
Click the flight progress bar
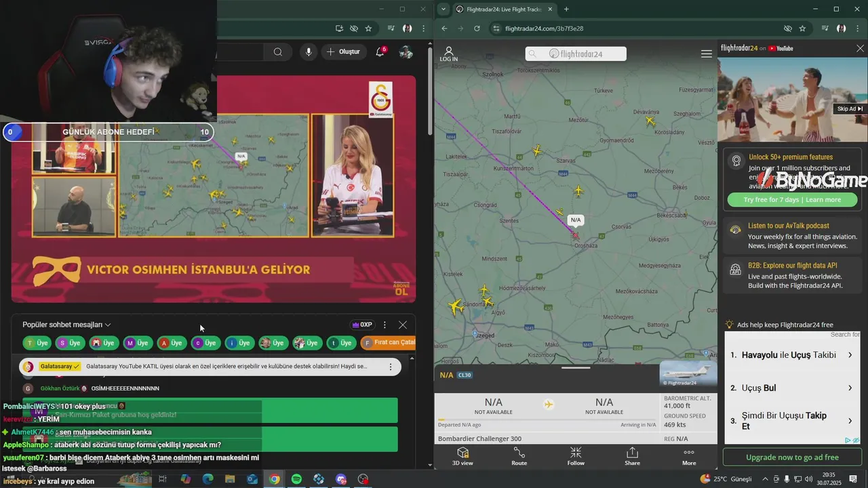(547, 420)
